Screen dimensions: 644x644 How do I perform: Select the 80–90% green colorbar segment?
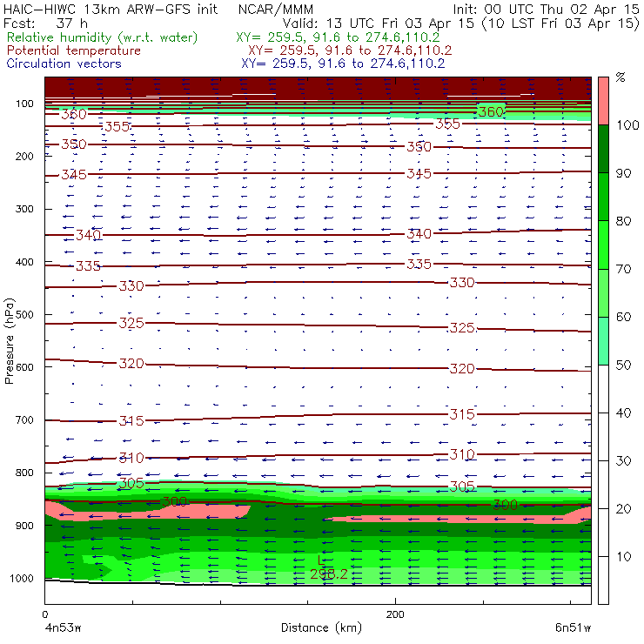[603, 197]
